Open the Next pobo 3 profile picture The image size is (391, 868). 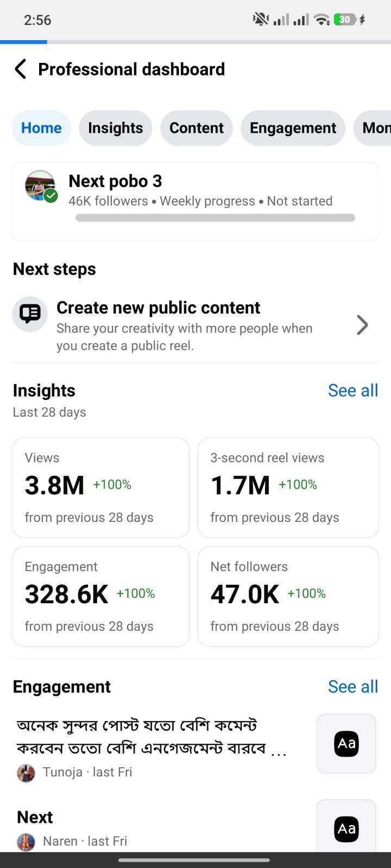[40, 186]
